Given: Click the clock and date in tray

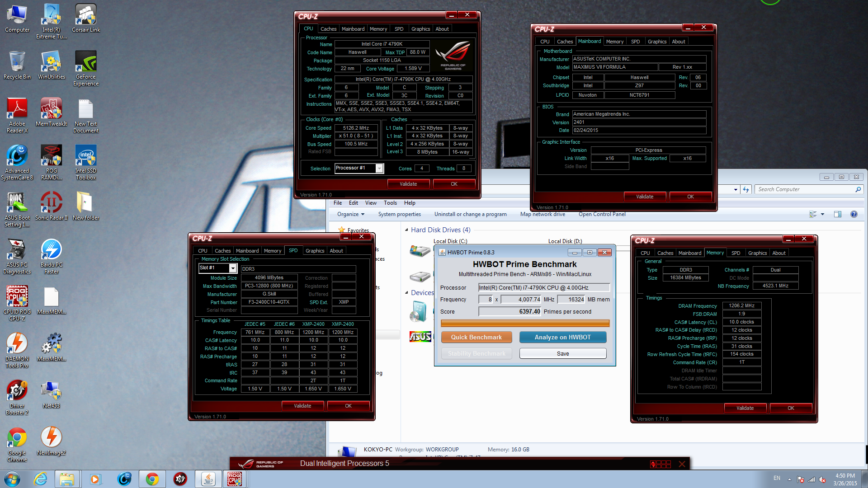Looking at the screenshot, I should (845, 479).
